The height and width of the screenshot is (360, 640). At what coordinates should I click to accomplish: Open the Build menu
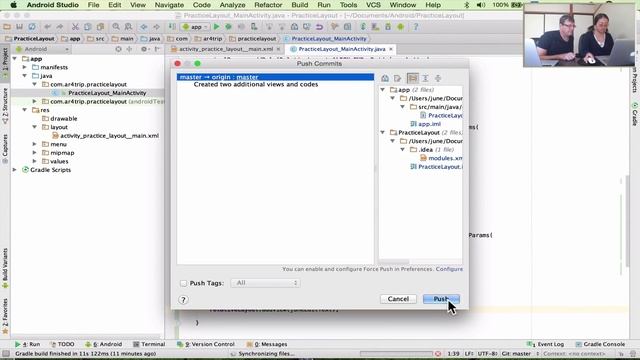click(300, 5)
